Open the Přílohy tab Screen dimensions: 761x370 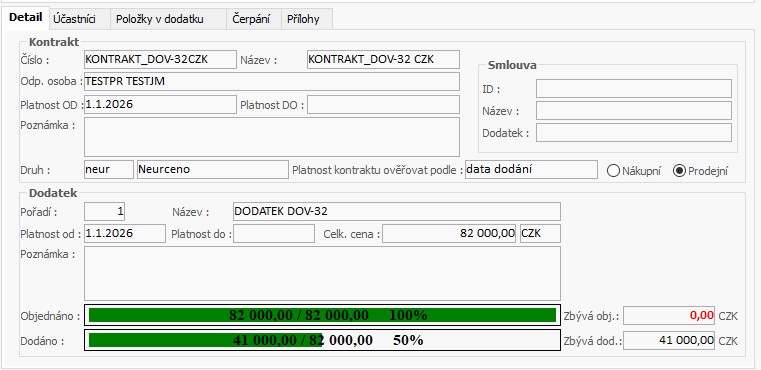(x=307, y=19)
